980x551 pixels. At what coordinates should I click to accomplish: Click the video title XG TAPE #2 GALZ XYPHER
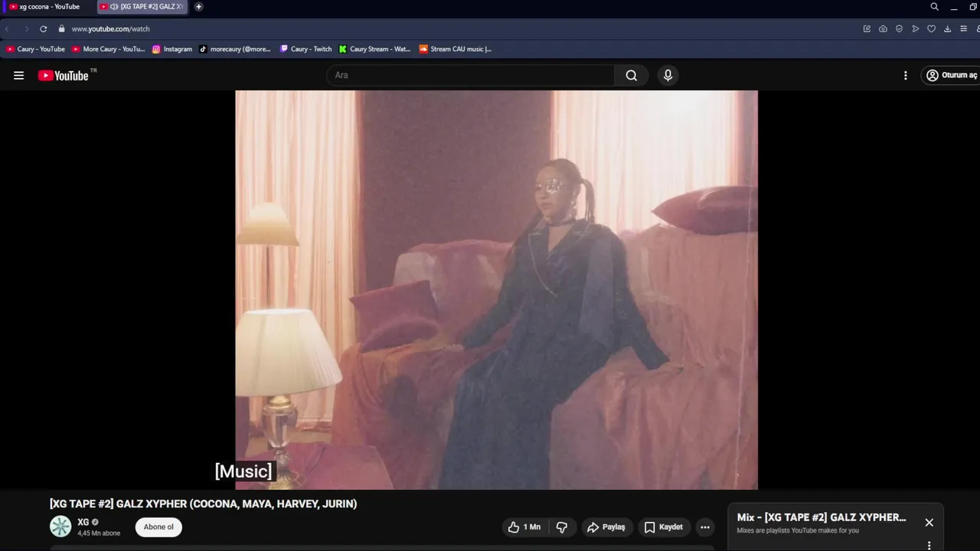pyautogui.click(x=203, y=504)
